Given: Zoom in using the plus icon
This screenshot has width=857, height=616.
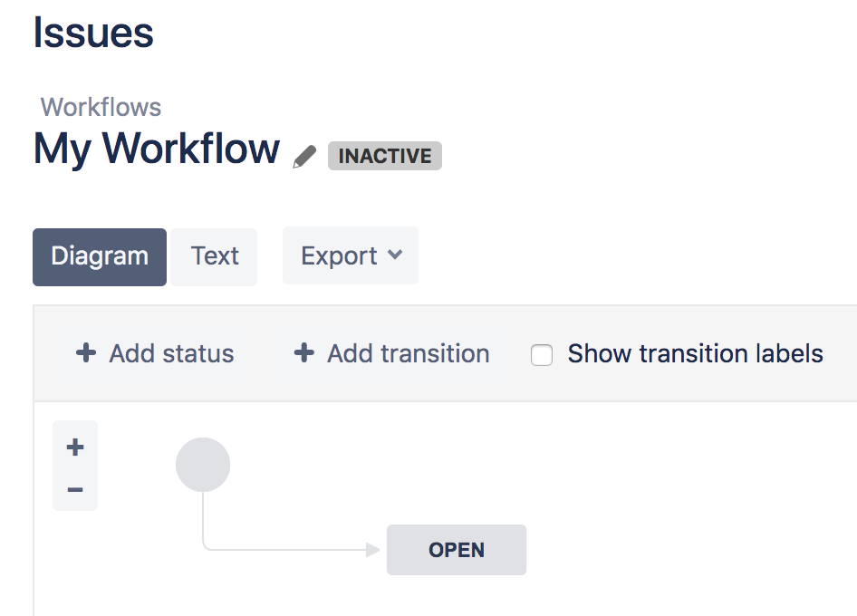Looking at the screenshot, I should point(74,446).
